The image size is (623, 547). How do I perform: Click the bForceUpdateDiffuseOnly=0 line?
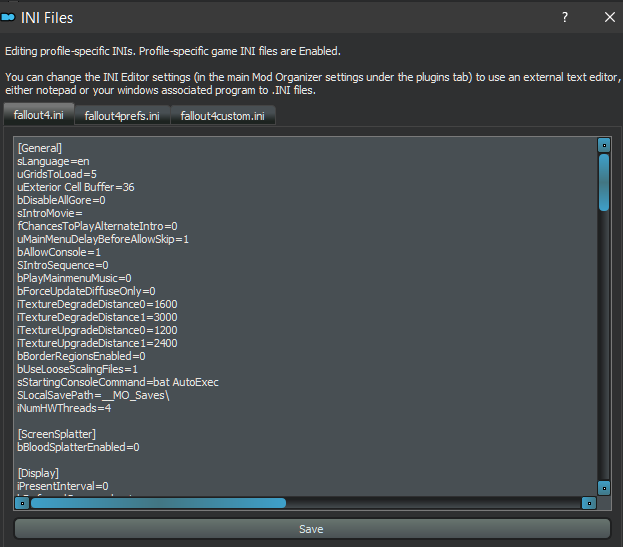tap(86, 291)
